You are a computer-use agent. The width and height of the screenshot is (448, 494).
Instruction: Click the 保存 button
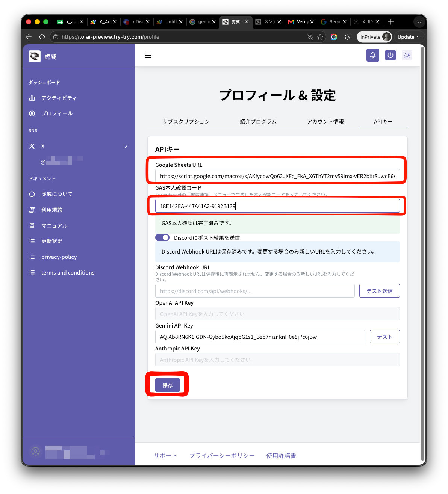(x=168, y=385)
